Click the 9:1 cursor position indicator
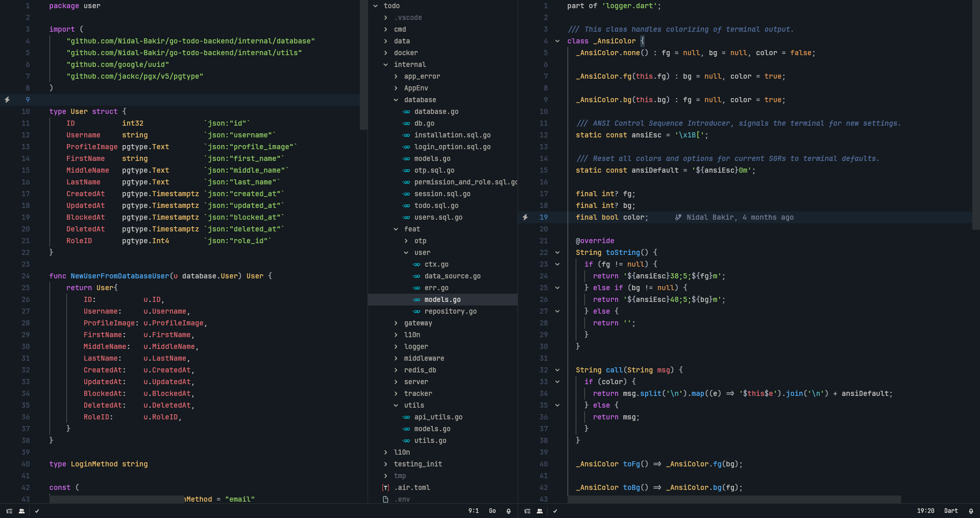This screenshot has width=980, height=518. tap(474, 511)
